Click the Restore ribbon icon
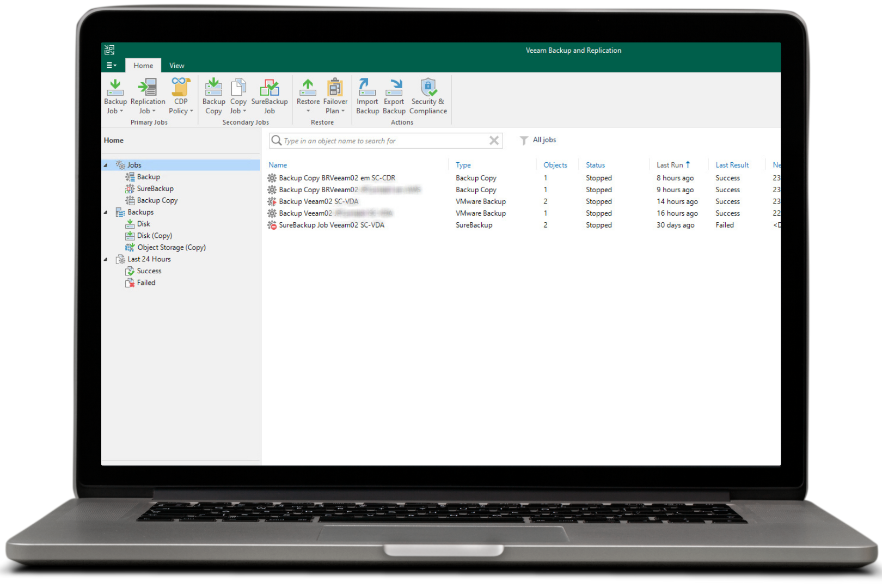This screenshot has width=882, height=588. pyautogui.click(x=308, y=87)
